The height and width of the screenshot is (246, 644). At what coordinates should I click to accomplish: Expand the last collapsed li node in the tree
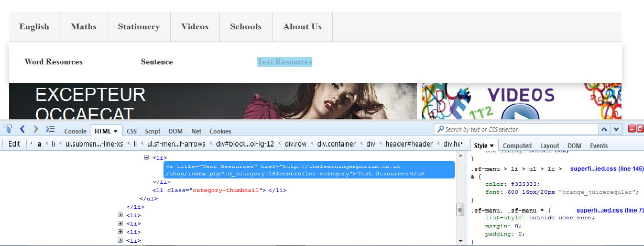pos(121,240)
